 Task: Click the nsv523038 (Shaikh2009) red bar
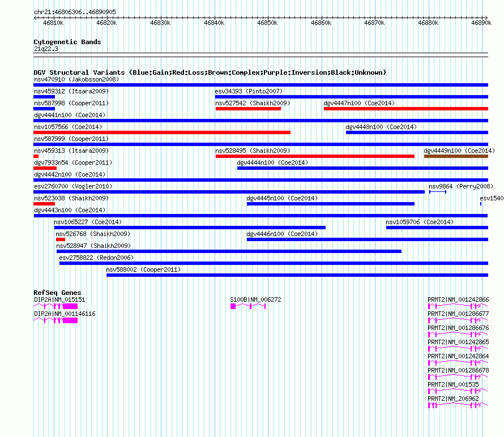click(x=44, y=204)
